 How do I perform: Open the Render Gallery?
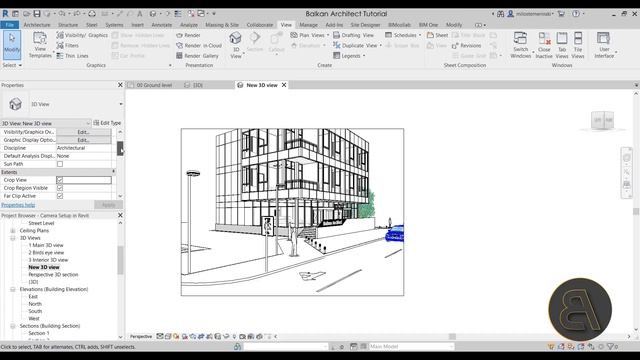(x=198, y=56)
